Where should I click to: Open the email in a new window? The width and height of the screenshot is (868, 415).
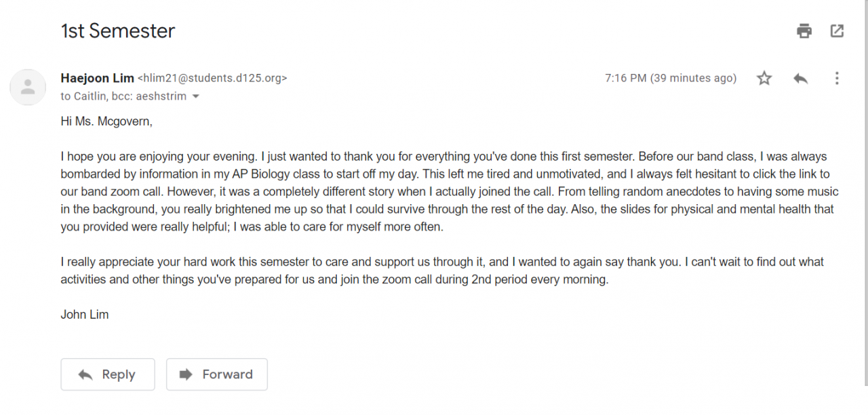[837, 31]
